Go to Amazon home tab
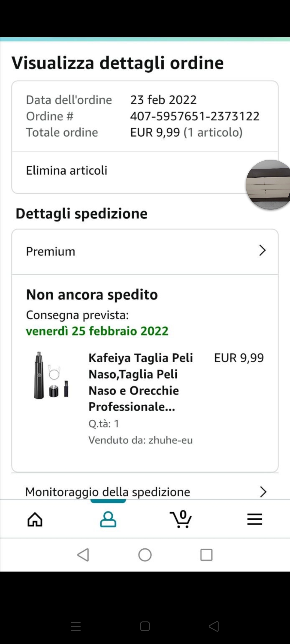This screenshot has width=290, height=644. pos(35,519)
